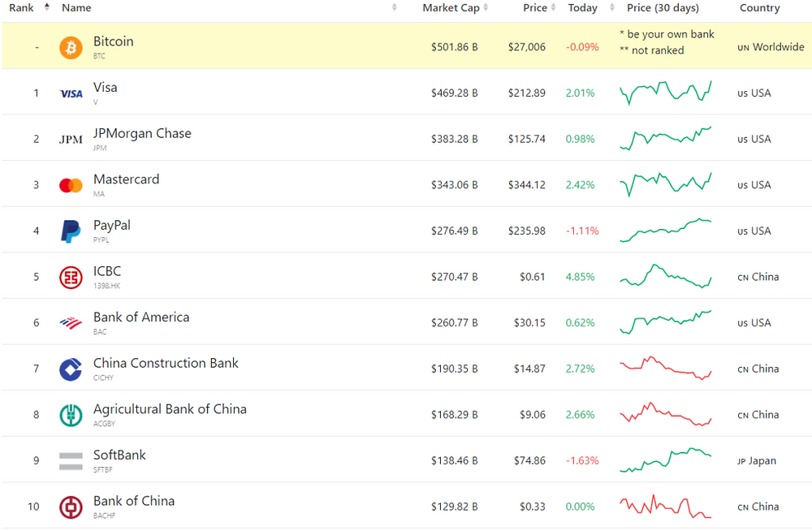Sort by Price column sort arrows
The width and height of the screenshot is (812, 531).
(x=553, y=7)
